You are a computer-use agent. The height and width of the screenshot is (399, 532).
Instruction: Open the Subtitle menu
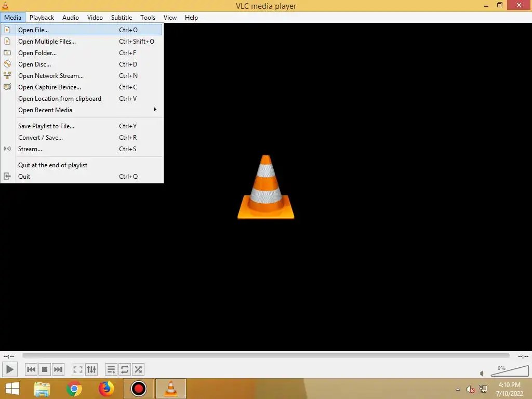click(122, 17)
